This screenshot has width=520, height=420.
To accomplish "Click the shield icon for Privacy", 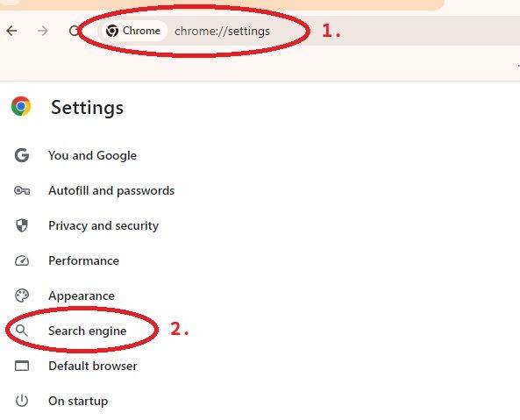I will (22, 225).
